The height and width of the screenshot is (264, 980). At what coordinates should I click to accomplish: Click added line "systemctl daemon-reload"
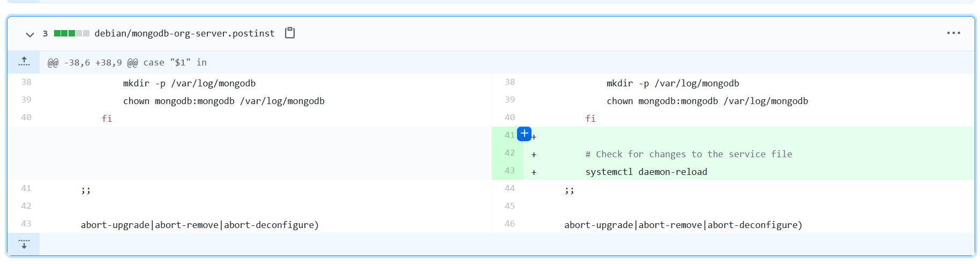point(646,172)
